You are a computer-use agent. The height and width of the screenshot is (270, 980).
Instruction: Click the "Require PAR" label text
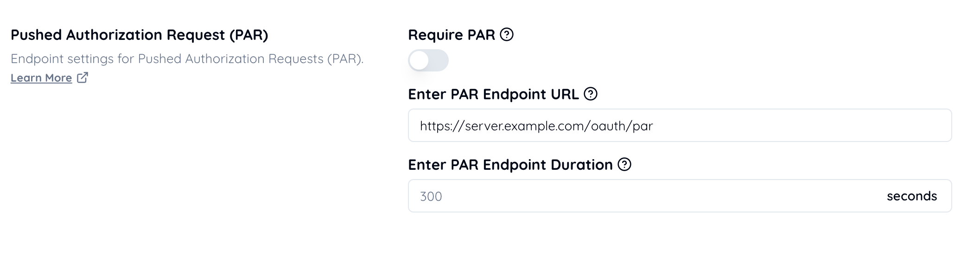451,35
